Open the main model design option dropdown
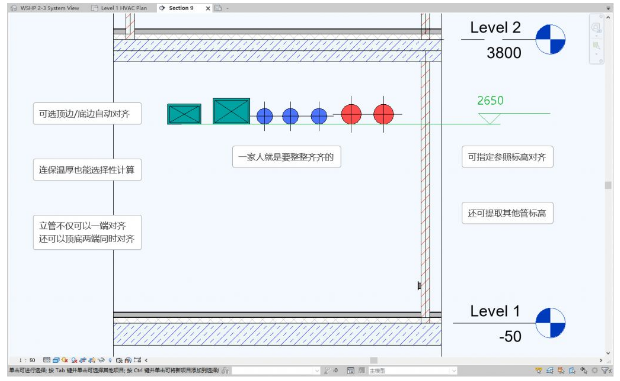The width and height of the screenshot is (620, 381). [x=413, y=370]
